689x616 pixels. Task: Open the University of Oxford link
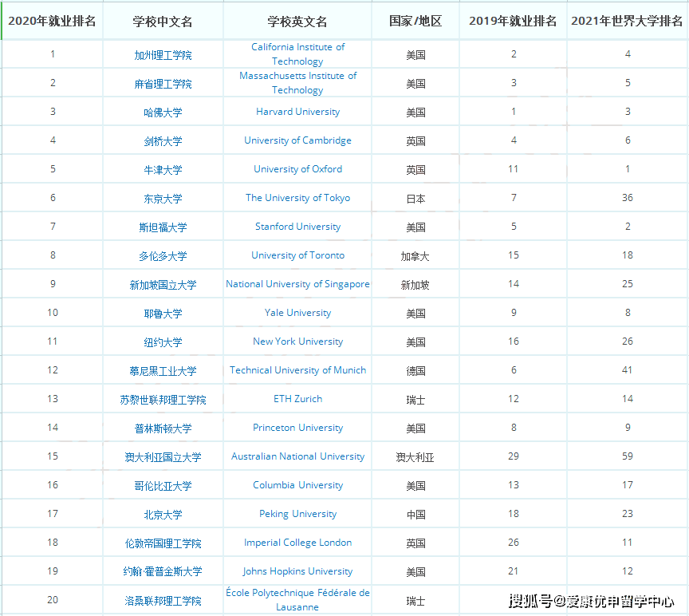tap(297, 169)
